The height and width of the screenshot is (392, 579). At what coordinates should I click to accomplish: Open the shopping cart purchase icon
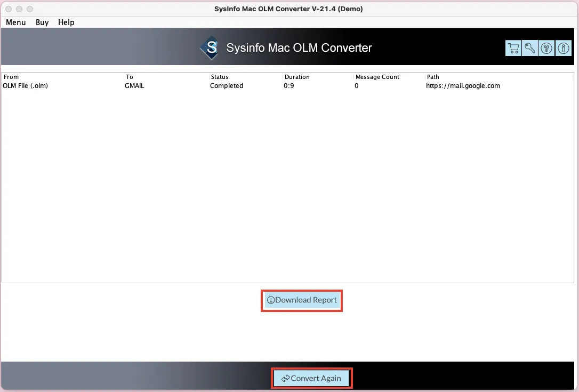pyautogui.click(x=513, y=48)
